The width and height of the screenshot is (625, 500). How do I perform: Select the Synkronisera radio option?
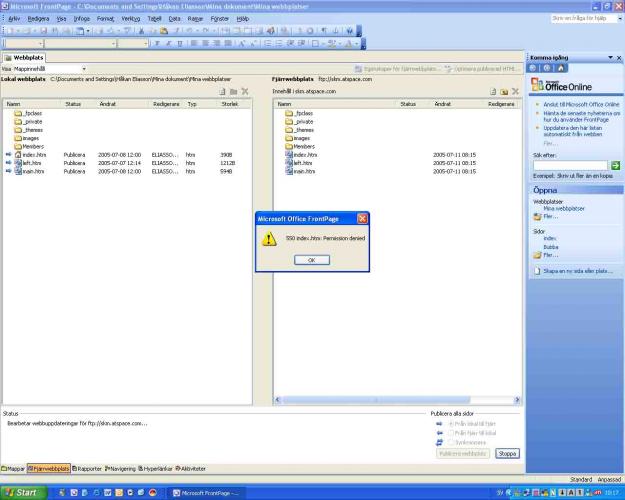[x=450, y=441]
